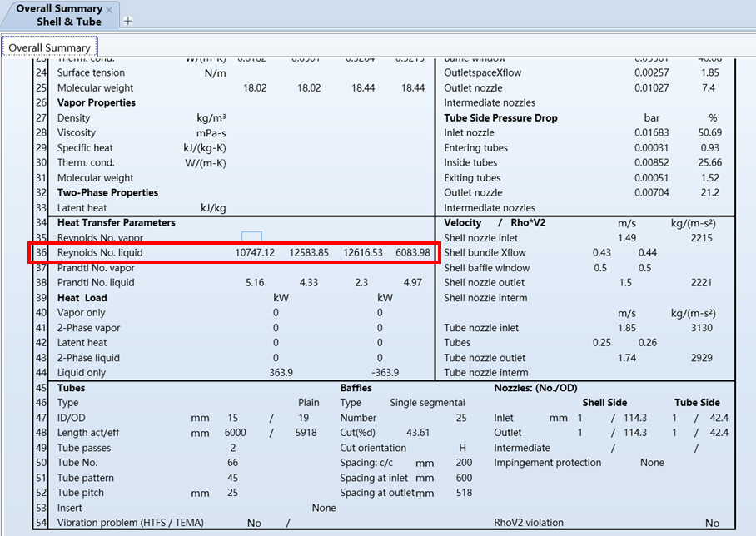
Task: Click the Reynolds No. liquid row label
Action: point(100,252)
